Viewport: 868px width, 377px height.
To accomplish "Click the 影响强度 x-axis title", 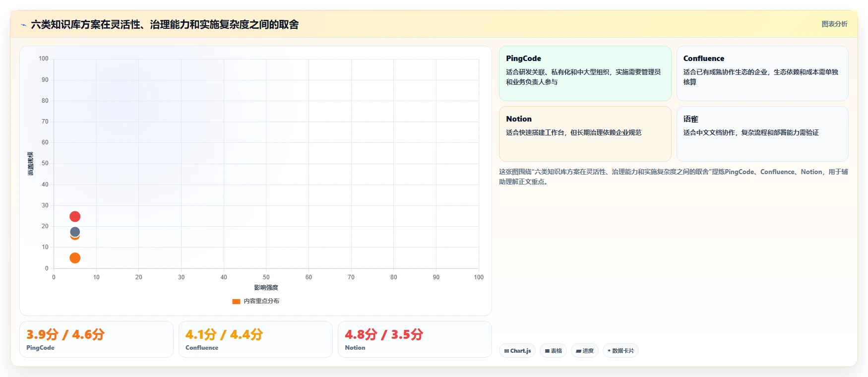I will (x=266, y=288).
